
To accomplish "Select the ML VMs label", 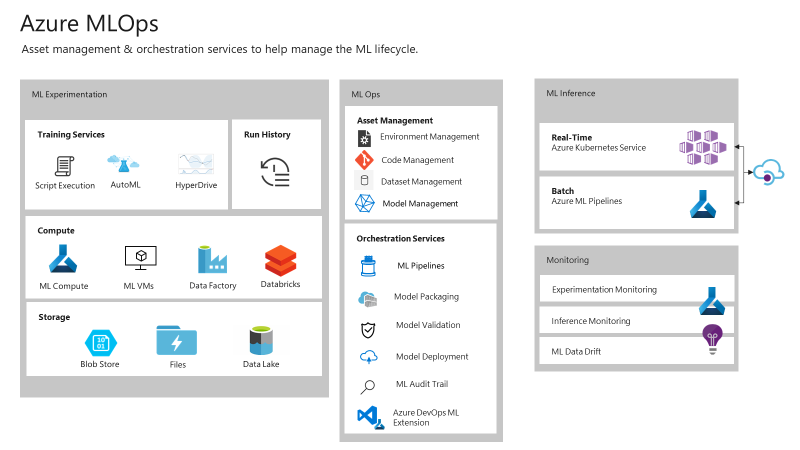I will 139,286.
